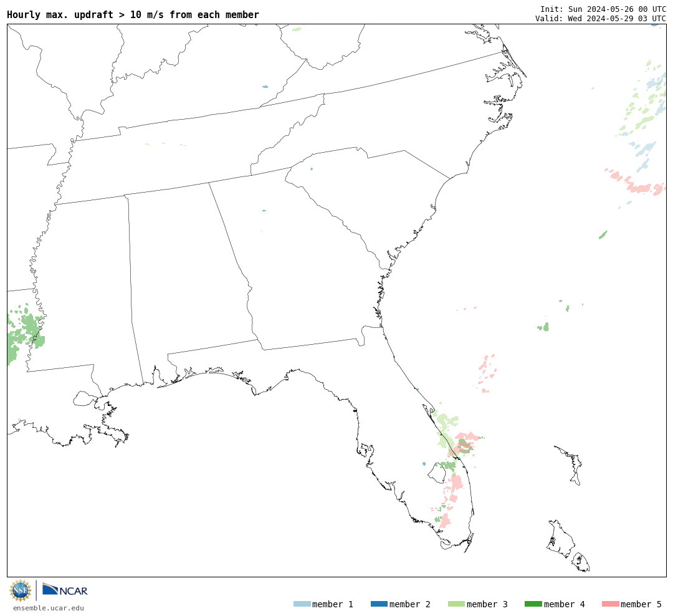
Task: Click the member 1 light blue swatch
Action: [302, 604]
